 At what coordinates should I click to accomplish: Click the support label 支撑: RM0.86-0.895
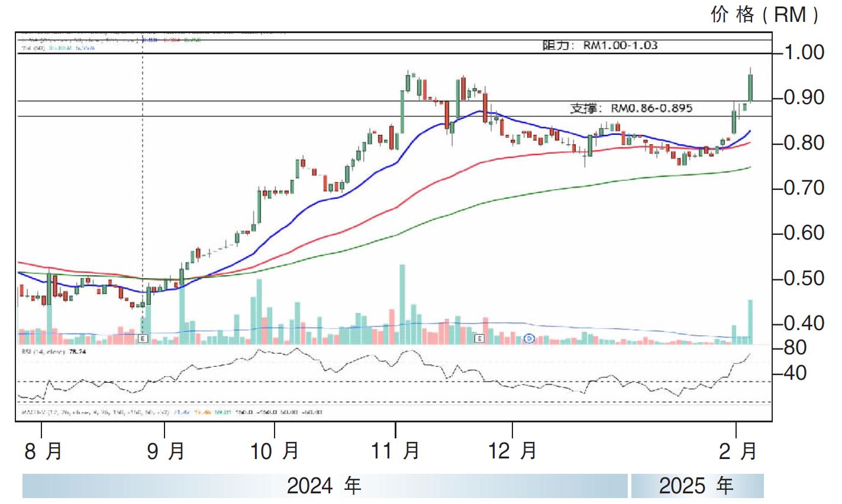pos(631,108)
